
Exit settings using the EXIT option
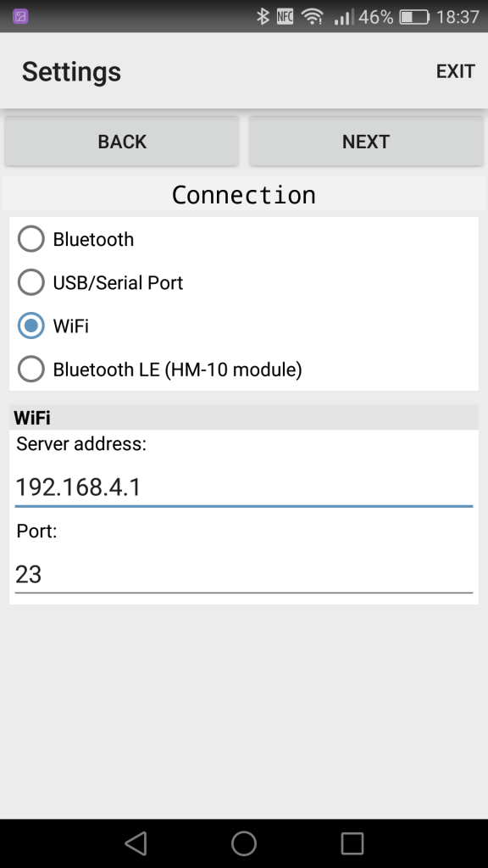click(455, 71)
